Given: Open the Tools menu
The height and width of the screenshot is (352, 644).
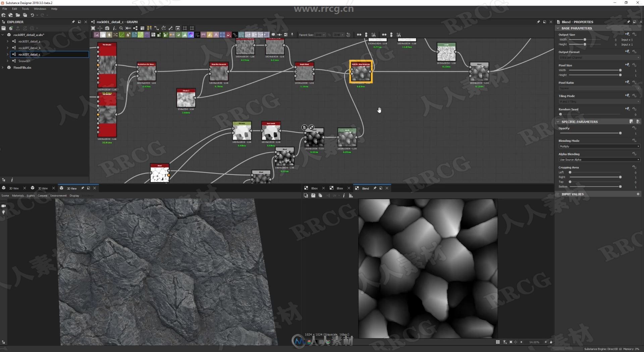Looking at the screenshot, I should 25,9.
